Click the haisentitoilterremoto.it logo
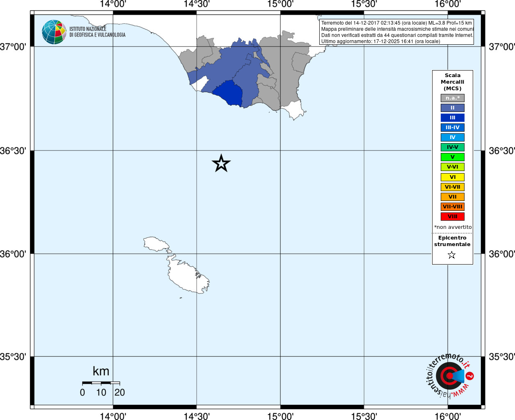The width and height of the screenshot is (515, 420). (450, 375)
